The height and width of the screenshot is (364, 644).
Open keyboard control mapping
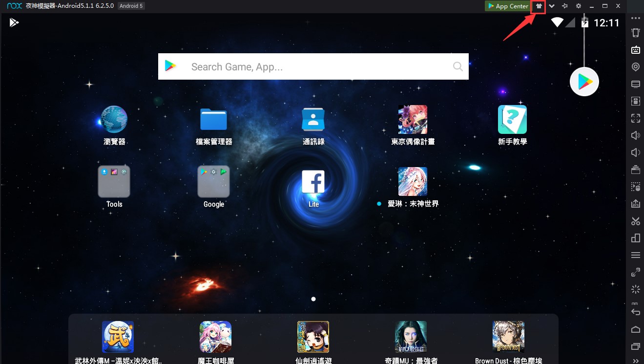coord(636,50)
